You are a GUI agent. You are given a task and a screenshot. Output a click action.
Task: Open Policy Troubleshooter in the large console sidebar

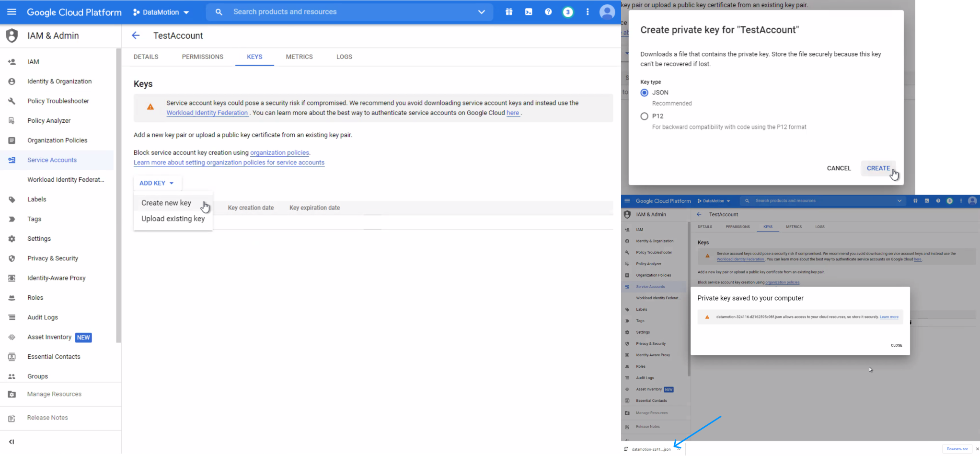(x=57, y=101)
